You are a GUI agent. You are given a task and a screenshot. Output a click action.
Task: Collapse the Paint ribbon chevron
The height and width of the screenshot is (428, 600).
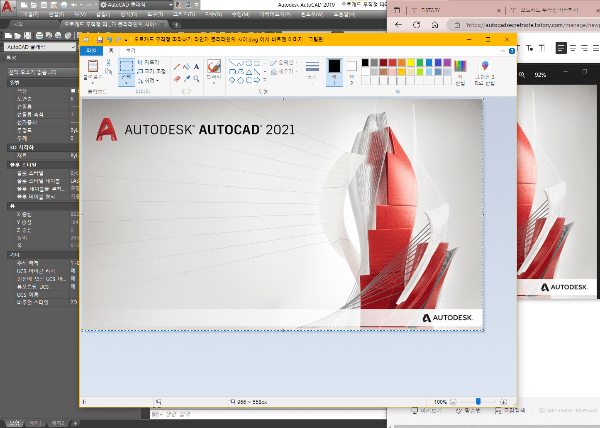[503, 51]
